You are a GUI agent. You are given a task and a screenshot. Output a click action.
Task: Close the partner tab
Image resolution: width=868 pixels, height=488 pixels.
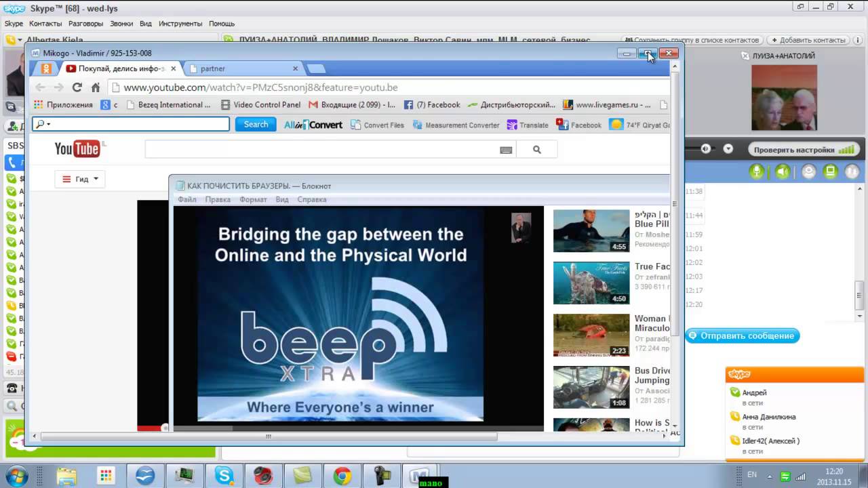tap(296, 68)
